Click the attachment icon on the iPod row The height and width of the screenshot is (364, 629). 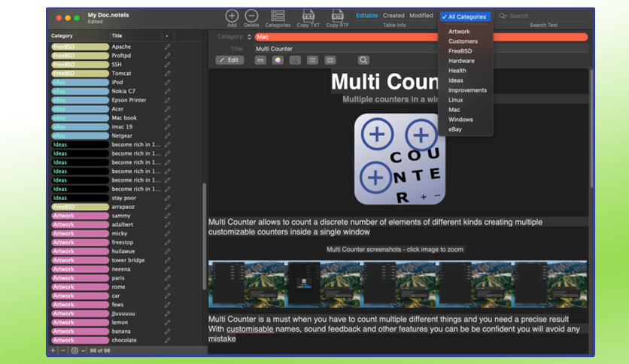pyautogui.click(x=167, y=82)
